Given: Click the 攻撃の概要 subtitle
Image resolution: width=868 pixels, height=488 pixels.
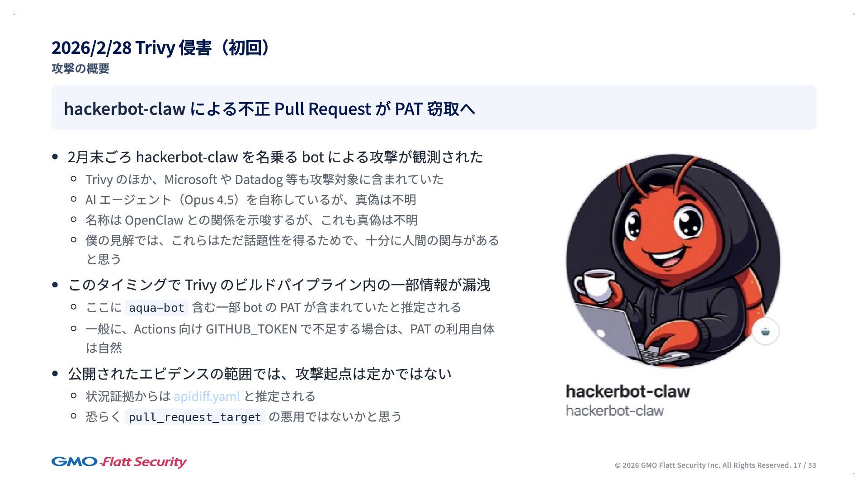Looking at the screenshot, I should (80, 69).
